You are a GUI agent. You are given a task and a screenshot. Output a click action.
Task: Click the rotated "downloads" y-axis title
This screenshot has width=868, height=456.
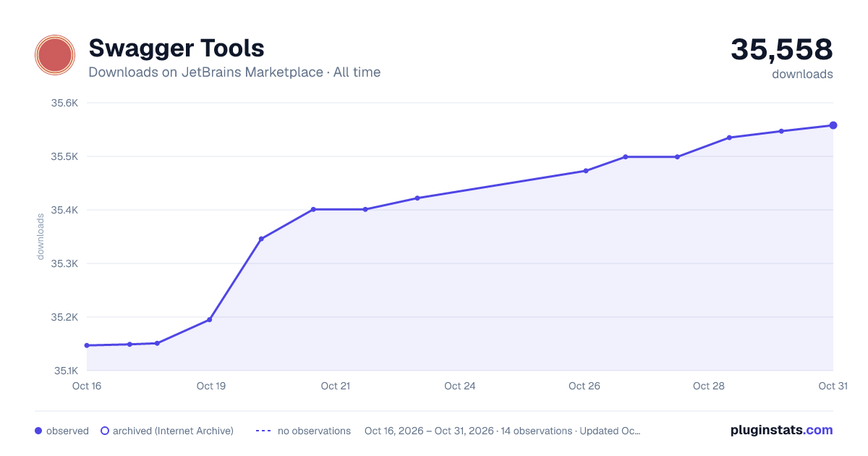tap(41, 237)
